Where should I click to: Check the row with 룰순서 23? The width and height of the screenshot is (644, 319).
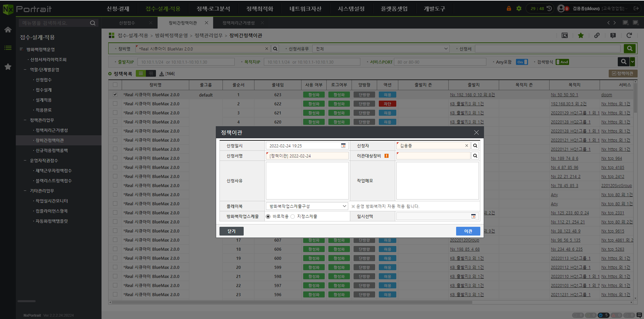pos(115,294)
